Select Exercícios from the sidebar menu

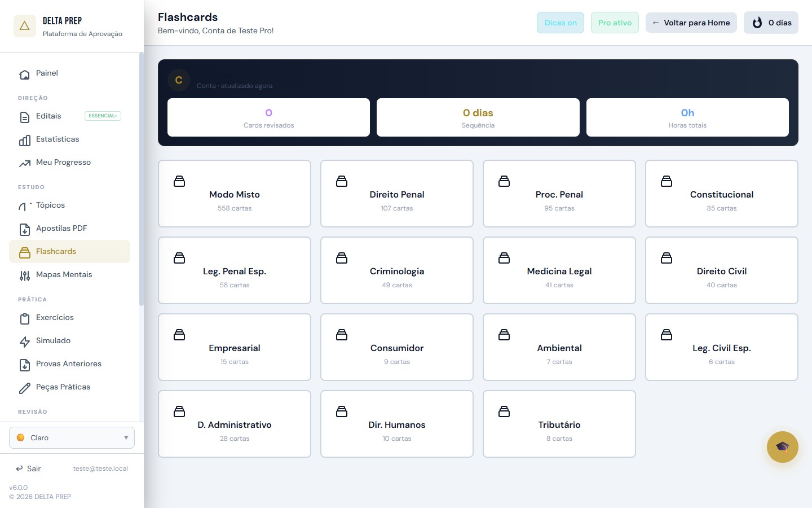coord(55,318)
